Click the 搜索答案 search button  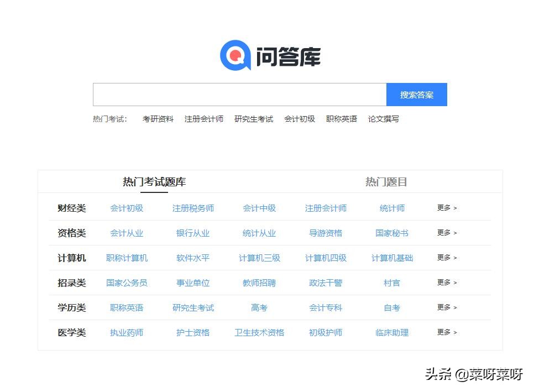(x=417, y=94)
